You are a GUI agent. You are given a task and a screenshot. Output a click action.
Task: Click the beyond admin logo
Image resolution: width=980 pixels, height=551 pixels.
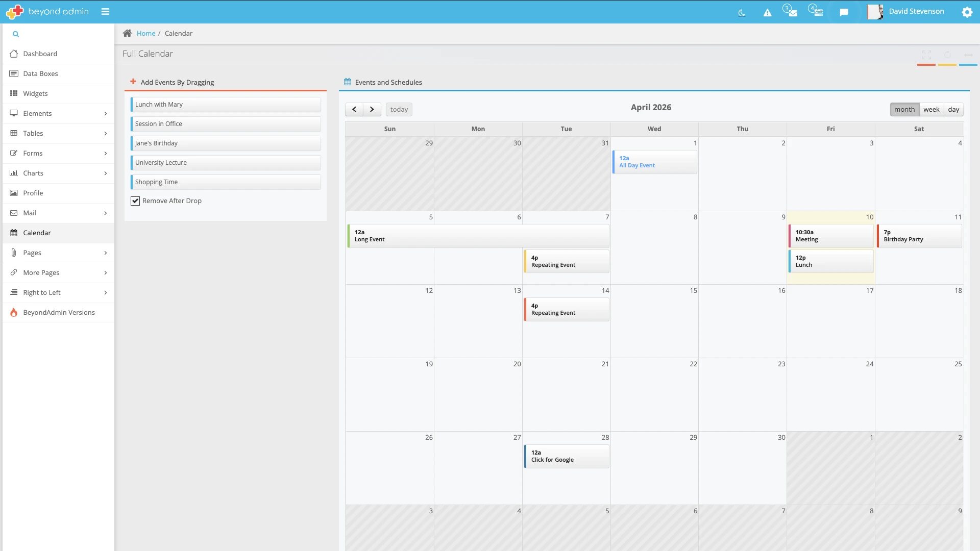[x=47, y=11]
